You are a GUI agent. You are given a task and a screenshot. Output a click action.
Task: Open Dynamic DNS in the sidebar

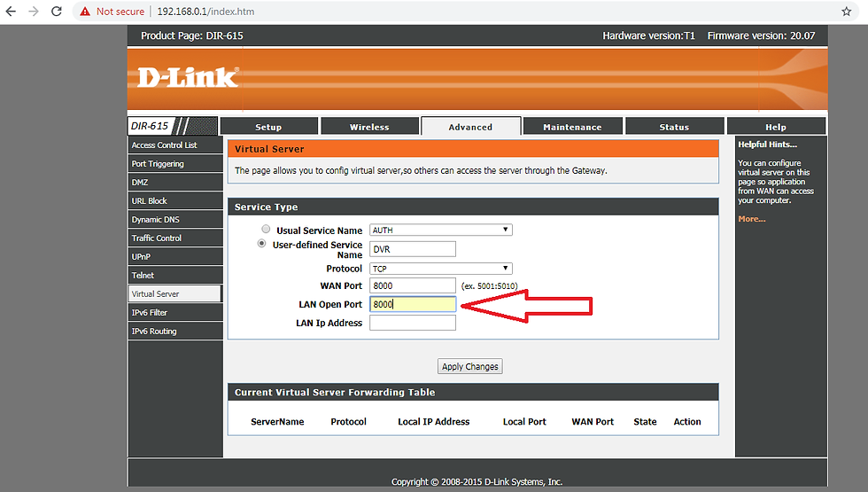175,220
